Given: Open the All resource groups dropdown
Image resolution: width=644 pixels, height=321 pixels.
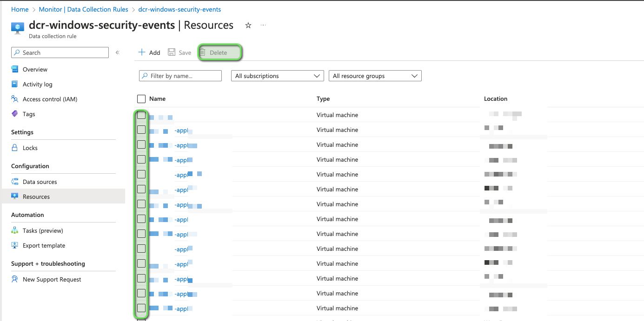Looking at the screenshot, I should [x=375, y=76].
